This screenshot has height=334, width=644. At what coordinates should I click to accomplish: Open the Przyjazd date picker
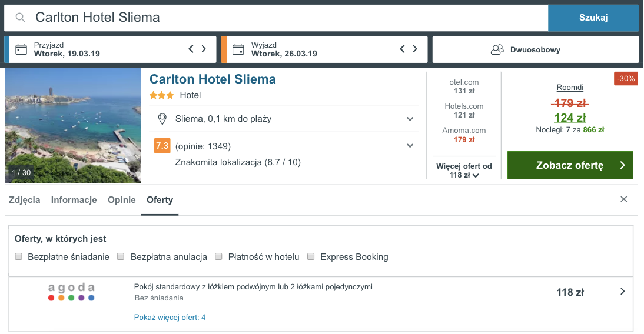coord(110,49)
